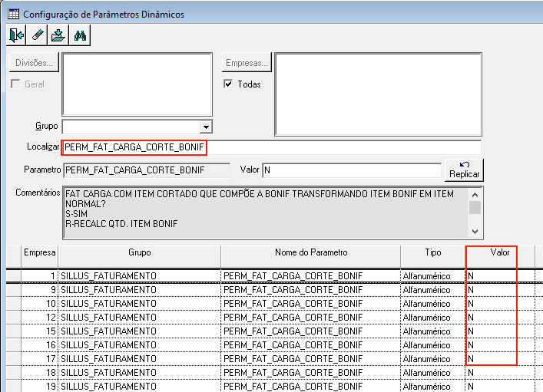The width and height of the screenshot is (543, 392).
Task: Open the Grupo dropdown list
Action: pyautogui.click(x=206, y=127)
